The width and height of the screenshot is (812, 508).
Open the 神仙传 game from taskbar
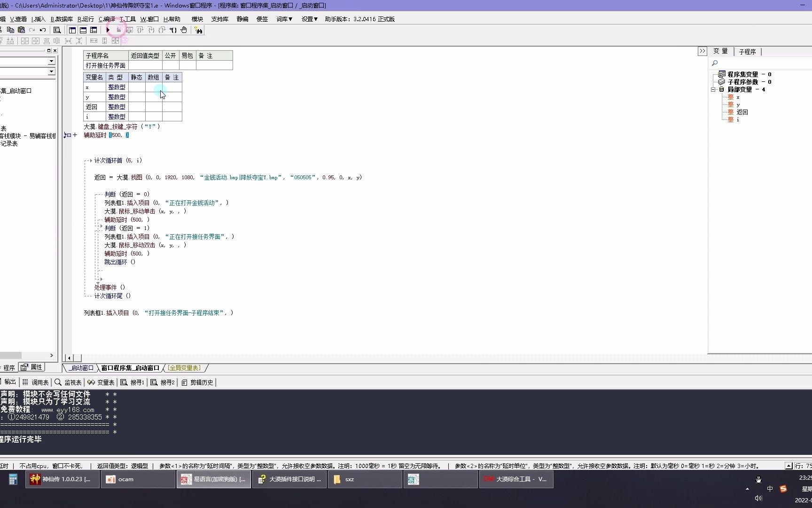click(x=62, y=479)
